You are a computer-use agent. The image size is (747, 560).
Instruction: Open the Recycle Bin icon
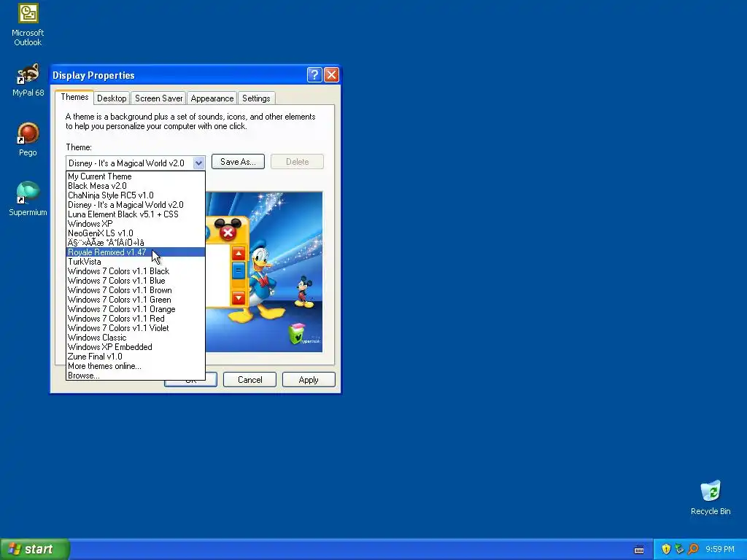click(x=711, y=498)
